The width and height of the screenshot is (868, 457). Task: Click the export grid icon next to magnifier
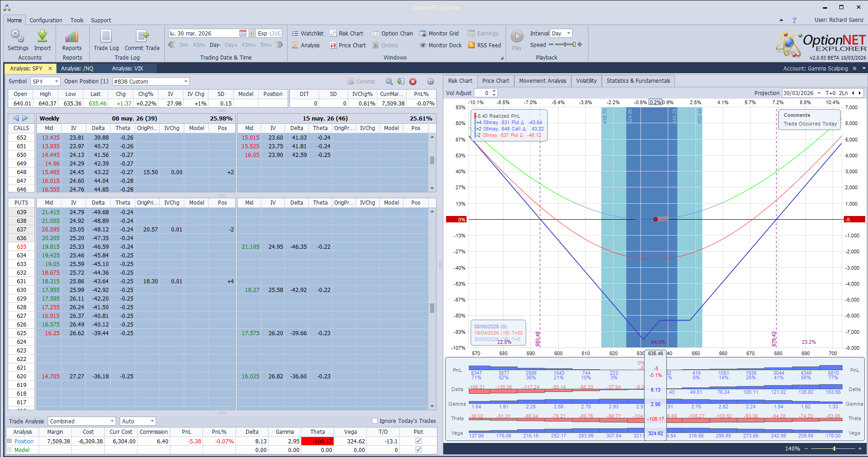pyautogui.click(x=401, y=81)
